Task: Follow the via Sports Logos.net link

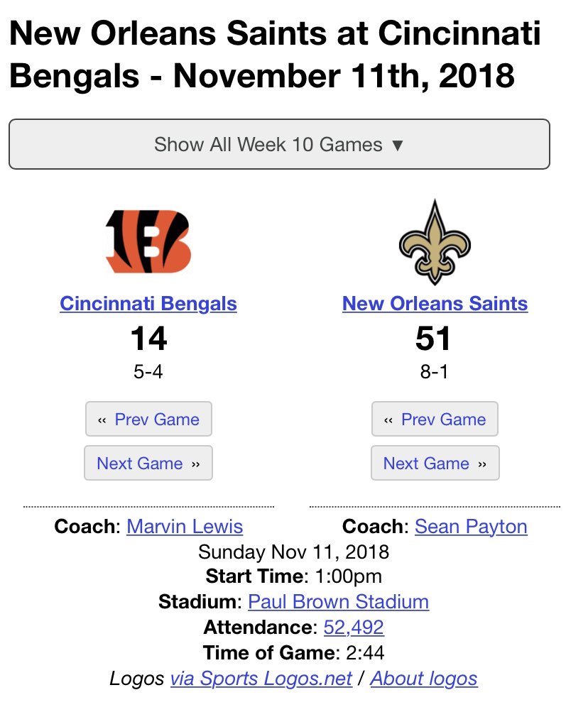Action: pyautogui.click(x=261, y=679)
